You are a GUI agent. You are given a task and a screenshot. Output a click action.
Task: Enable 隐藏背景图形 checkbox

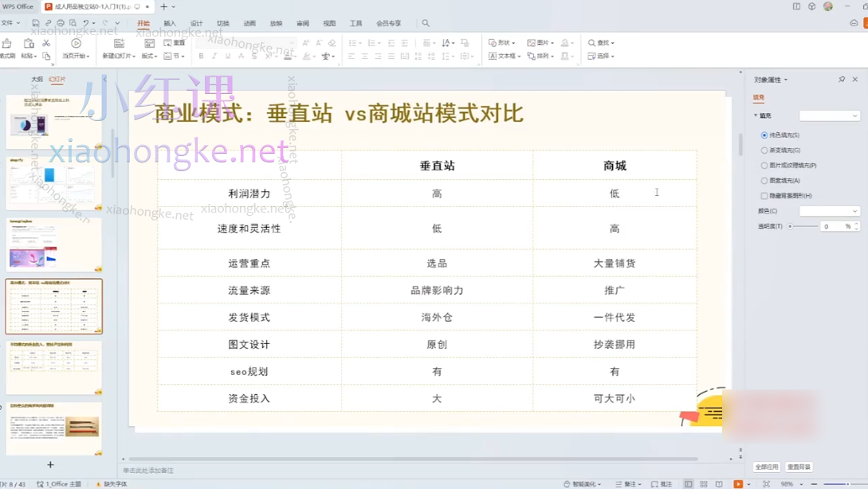(764, 194)
